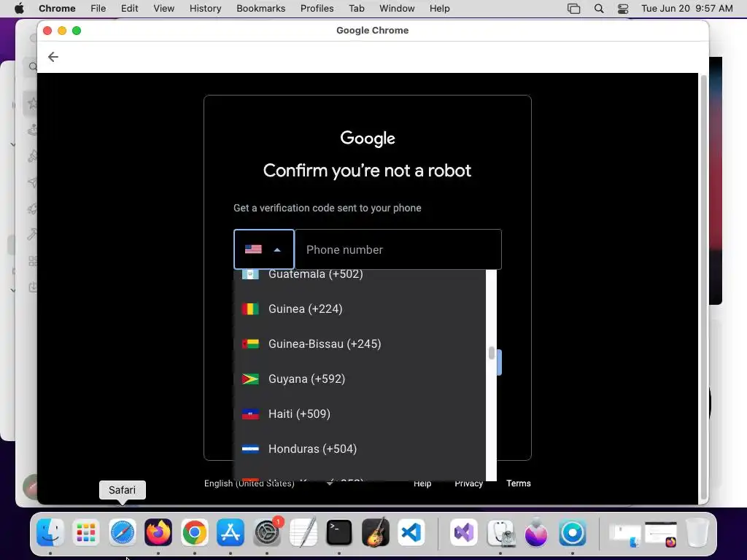The height and width of the screenshot is (560, 747).
Task: Go back using the arrow button
Action: click(x=53, y=57)
